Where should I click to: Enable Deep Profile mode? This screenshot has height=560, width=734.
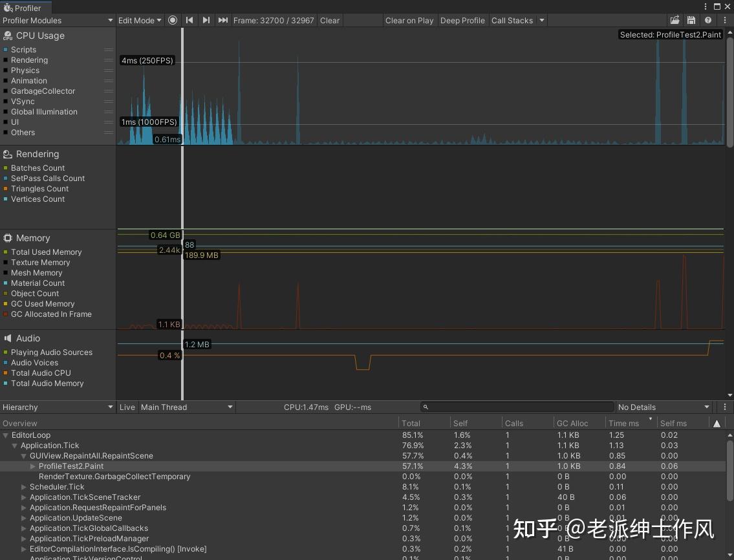(462, 20)
